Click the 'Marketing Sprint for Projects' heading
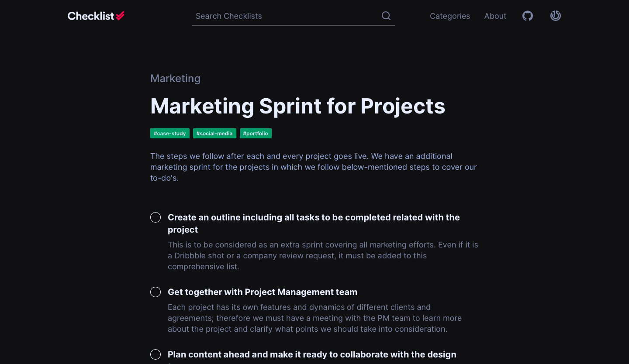This screenshot has width=629, height=364. pyautogui.click(x=297, y=106)
